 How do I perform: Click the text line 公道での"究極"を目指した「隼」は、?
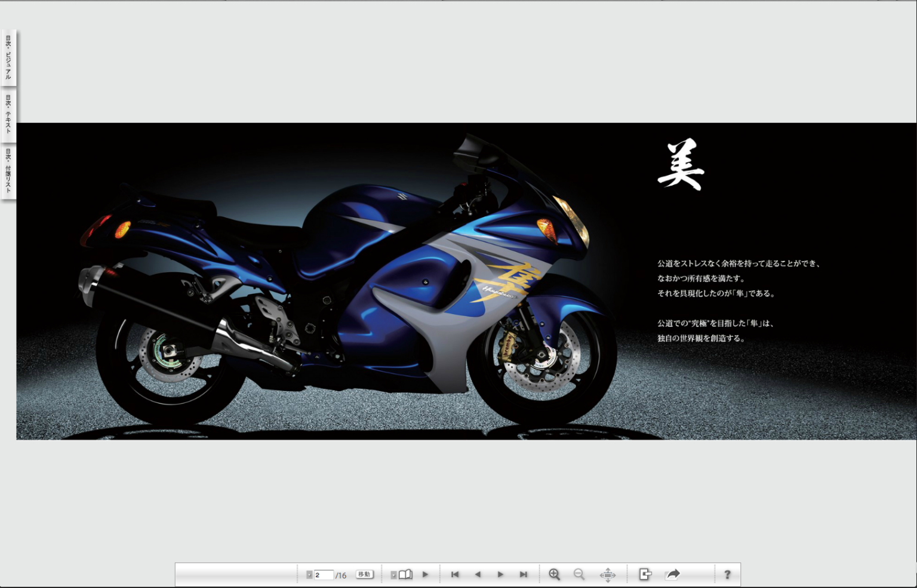(x=716, y=323)
